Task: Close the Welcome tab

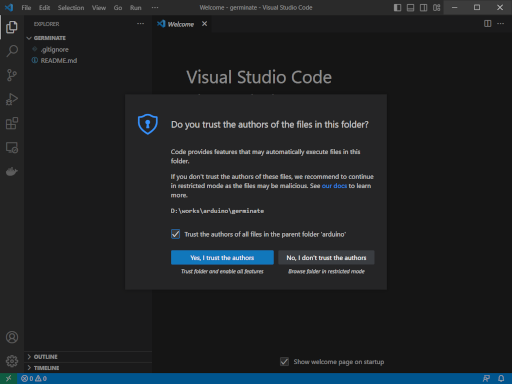Action: tap(204, 24)
